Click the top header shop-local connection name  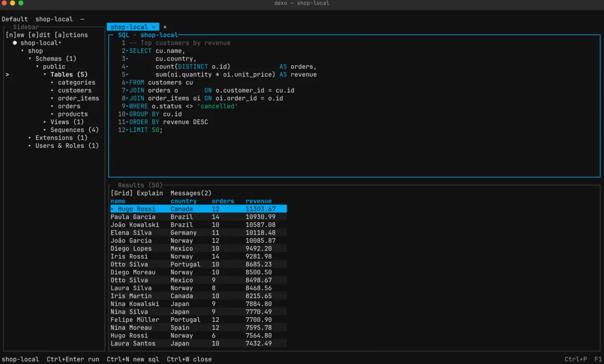pyautogui.click(x=54, y=19)
